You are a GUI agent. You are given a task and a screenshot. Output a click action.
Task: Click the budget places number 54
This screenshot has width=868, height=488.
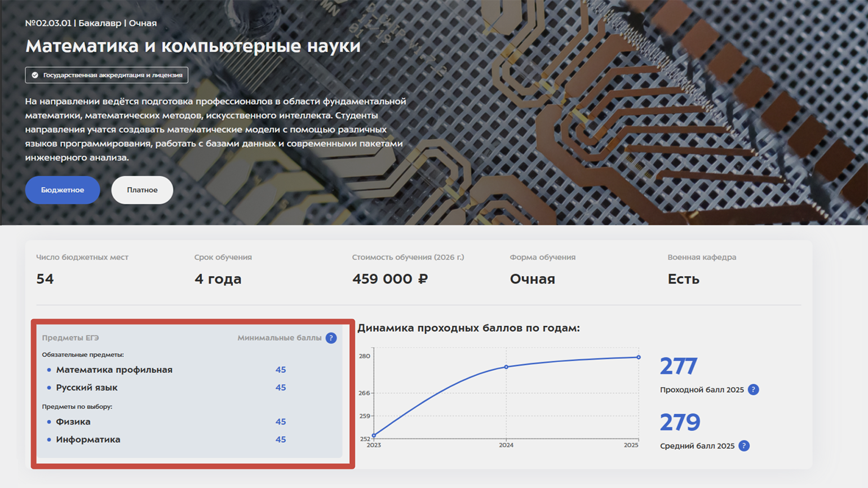pyautogui.click(x=45, y=279)
